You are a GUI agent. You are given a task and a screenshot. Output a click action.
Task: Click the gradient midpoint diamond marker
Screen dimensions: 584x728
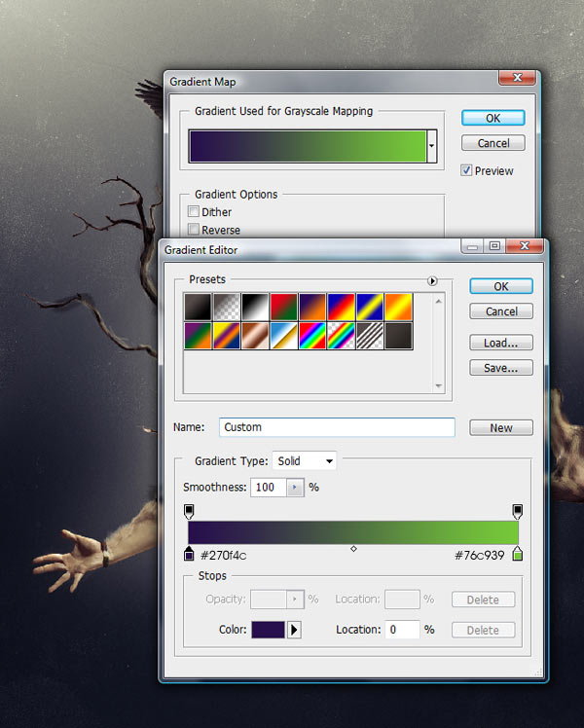pyautogui.click(x=353, y=549)
